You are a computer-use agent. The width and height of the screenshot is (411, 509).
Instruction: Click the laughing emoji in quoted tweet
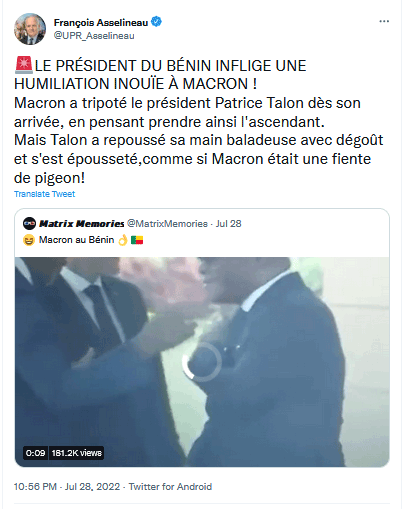(x=29, y=240)
